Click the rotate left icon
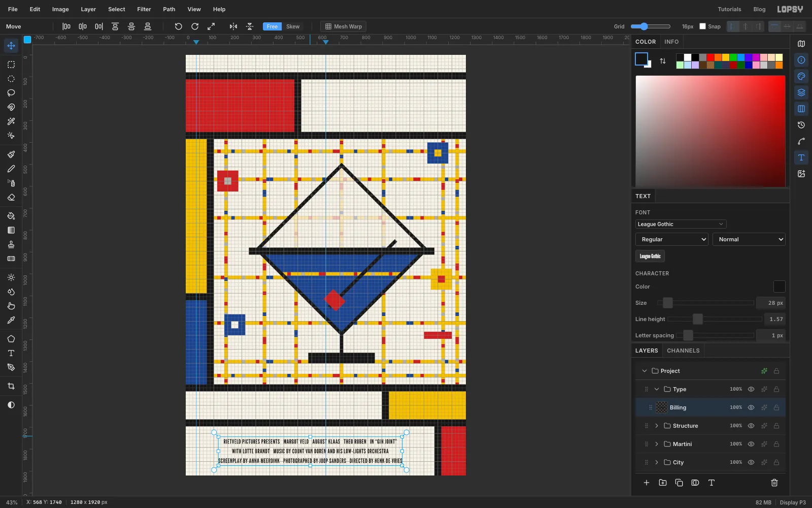 178,26
